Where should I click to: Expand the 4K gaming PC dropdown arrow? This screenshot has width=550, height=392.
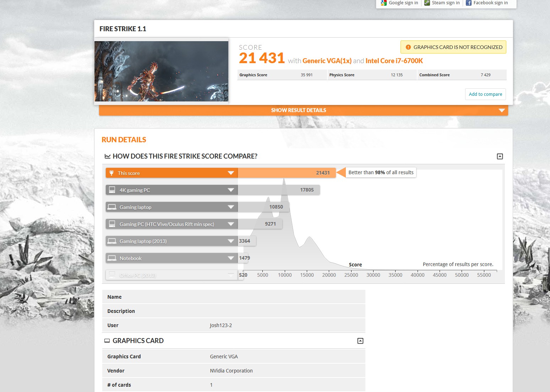pyautogui.click(x=231, y=190)
